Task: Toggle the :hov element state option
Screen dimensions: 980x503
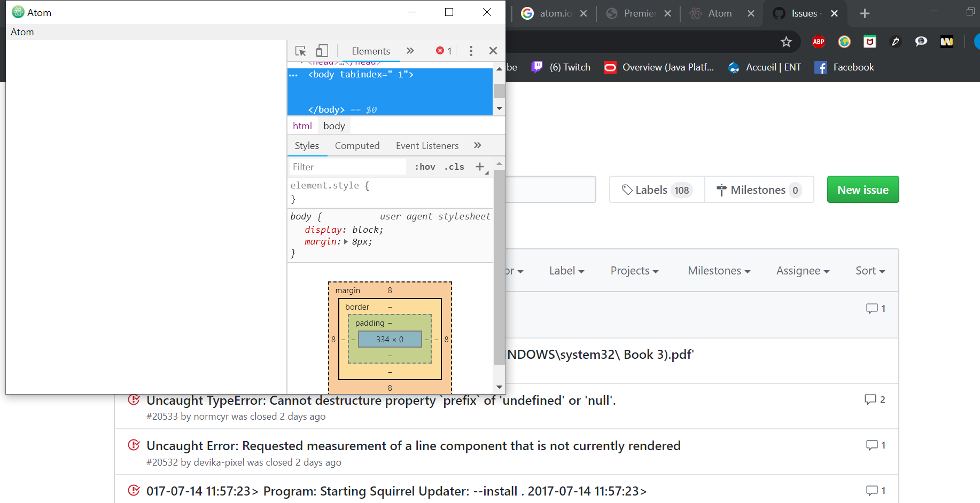Action: (425, 167)
